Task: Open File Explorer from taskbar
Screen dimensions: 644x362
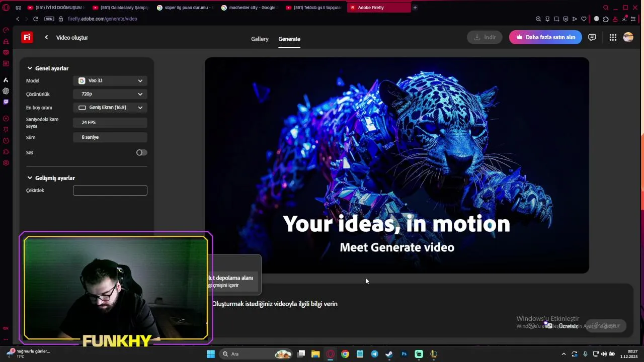Action: pyautogui.click(x=315, y=354)
